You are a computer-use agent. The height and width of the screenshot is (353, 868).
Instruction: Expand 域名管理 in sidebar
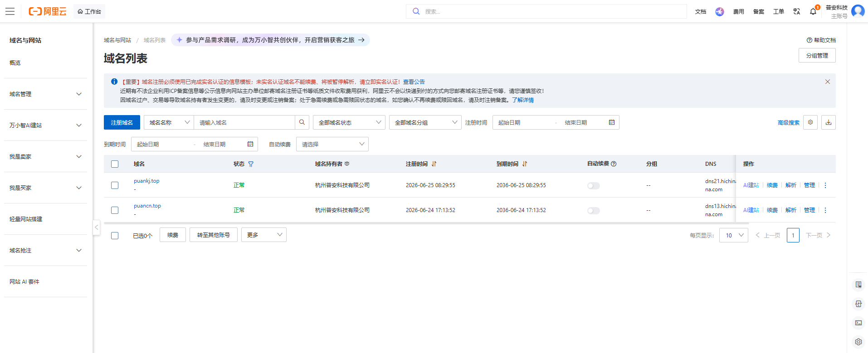pos(45,94)
